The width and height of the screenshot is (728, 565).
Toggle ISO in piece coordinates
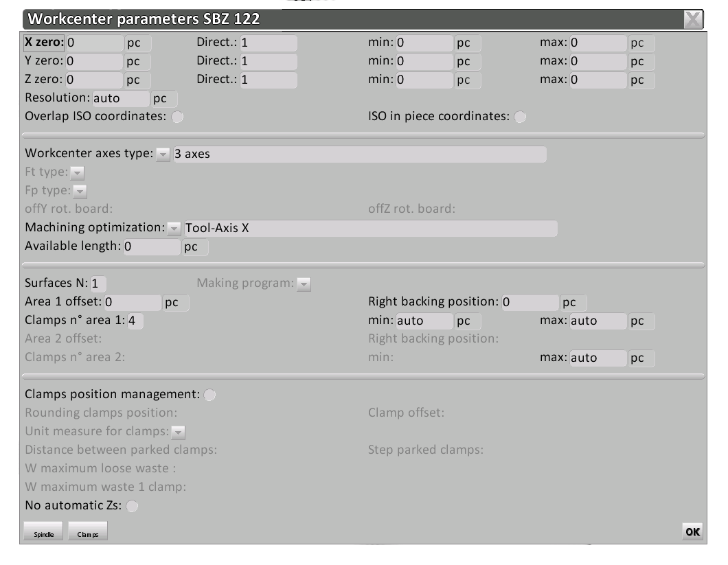(x=520, y=117)
